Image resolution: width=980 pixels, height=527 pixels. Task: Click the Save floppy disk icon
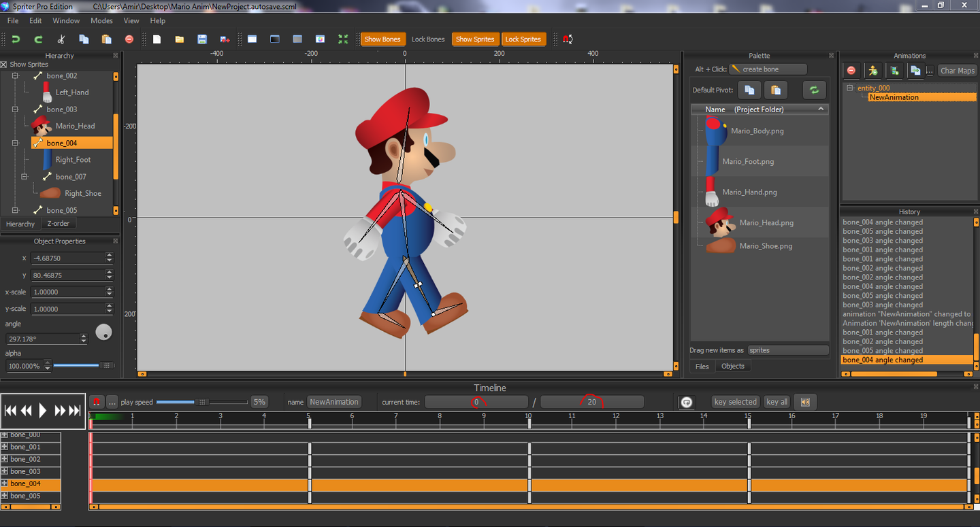pos(202,39)
